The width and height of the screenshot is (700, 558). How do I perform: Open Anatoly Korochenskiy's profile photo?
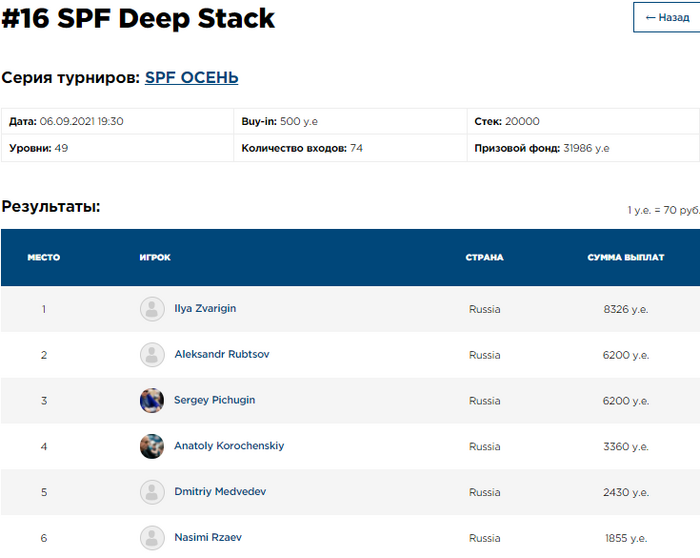tap(152, 446)
